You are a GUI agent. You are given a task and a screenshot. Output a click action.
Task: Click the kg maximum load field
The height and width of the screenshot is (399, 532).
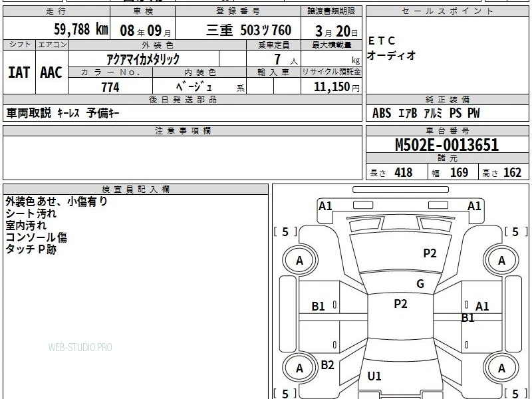point(331,59)
